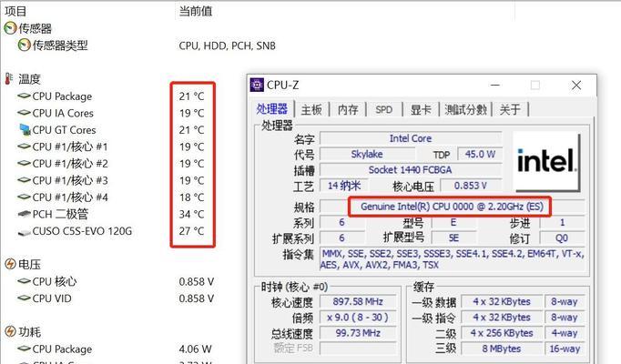Screen dimensions: 621x364
Task: Select the 电压 section label
Action: 29,264
